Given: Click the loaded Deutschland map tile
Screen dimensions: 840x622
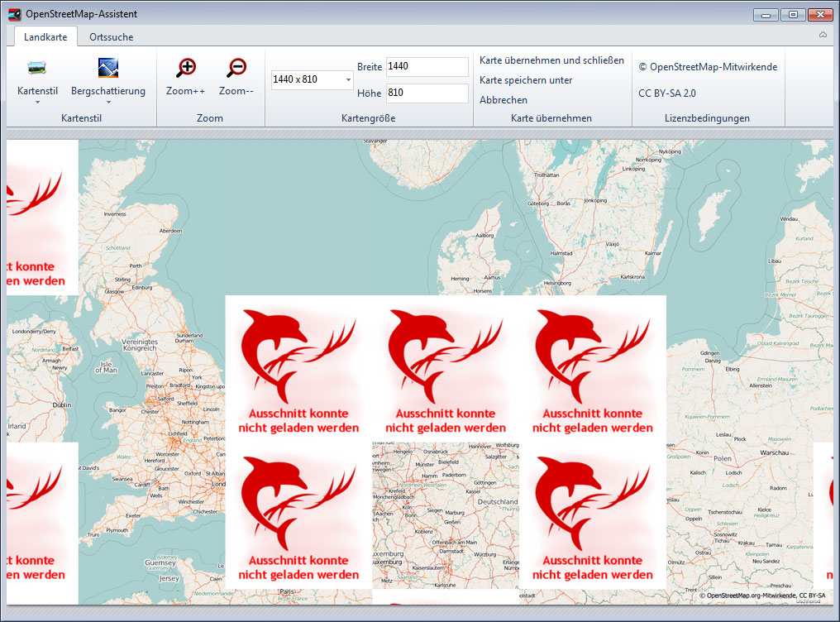Looking at the screenshot, I should [445, 514].
